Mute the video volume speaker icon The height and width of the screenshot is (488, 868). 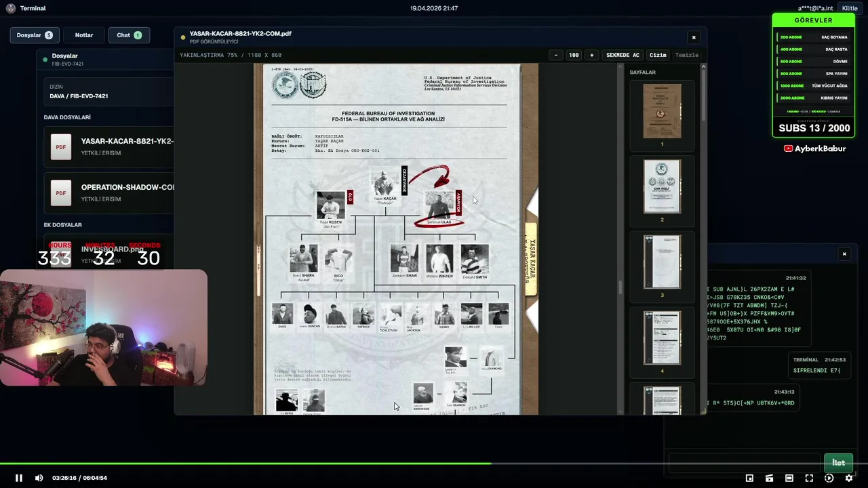(39, 478)
